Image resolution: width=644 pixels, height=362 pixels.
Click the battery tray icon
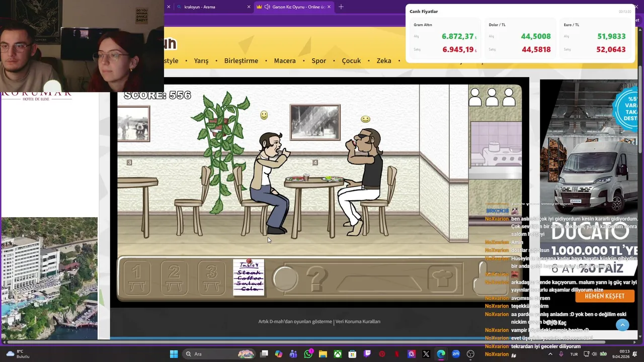(603, 354)
